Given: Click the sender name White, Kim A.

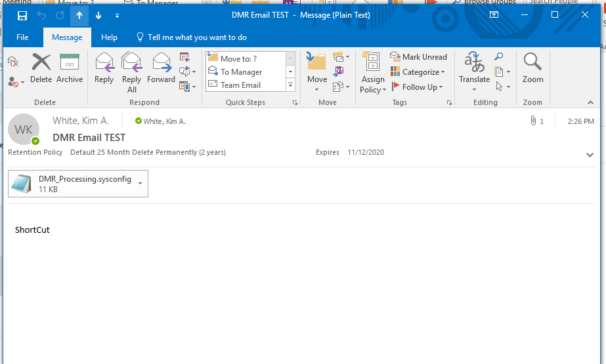Looking at the screenshot, I should pos(81,121).
